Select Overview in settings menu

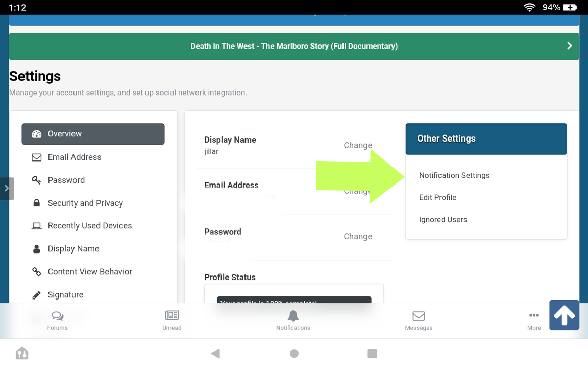93,134
